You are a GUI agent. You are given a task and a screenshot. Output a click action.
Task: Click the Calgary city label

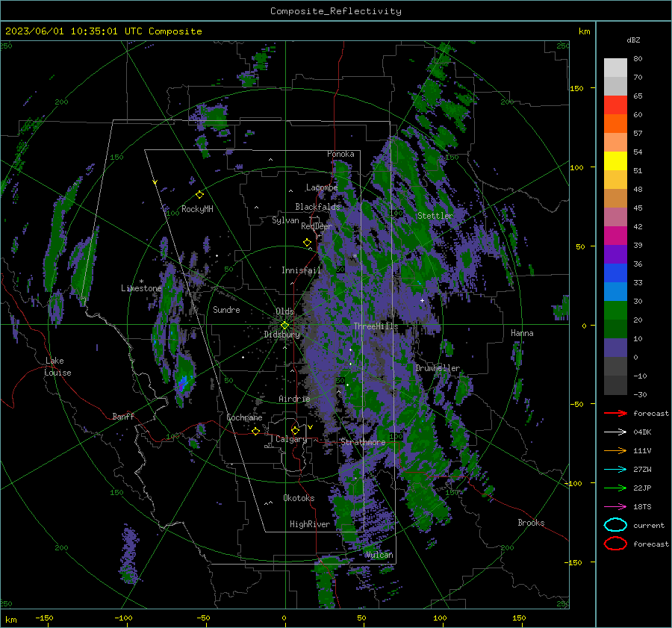pos(291,439)
